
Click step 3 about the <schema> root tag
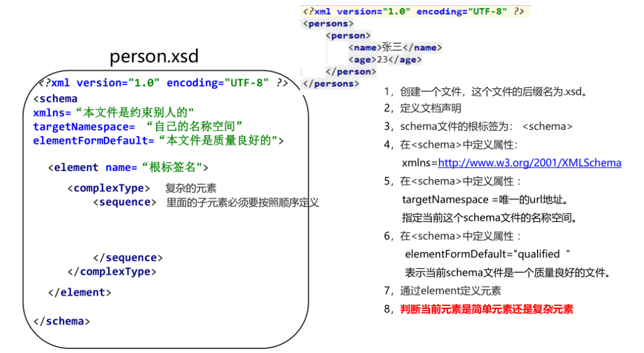478,126
